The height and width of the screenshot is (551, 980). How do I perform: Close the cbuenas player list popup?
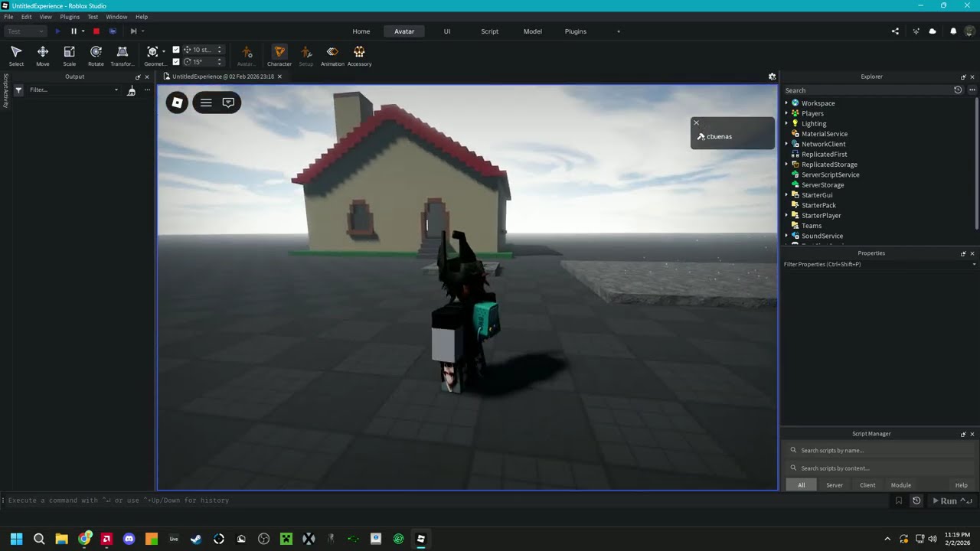coord(696,122)
